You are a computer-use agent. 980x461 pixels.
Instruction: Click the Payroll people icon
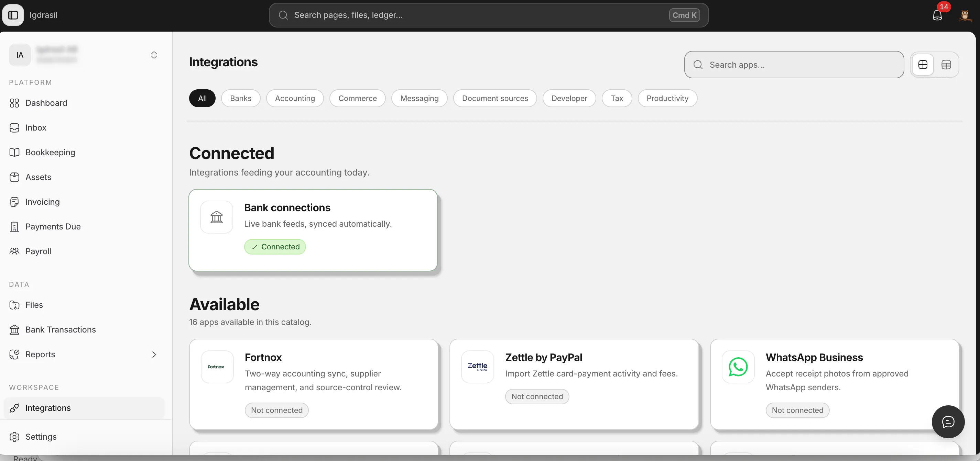[14, 251]
